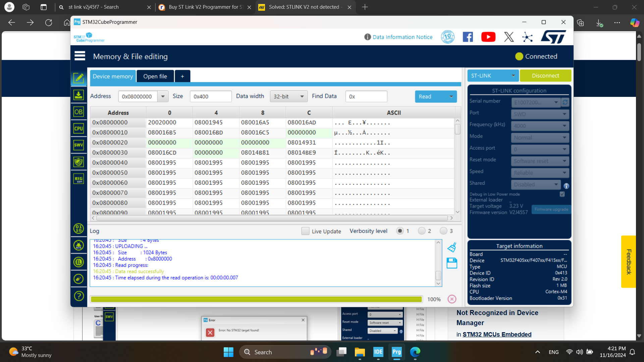644x362 pixels.
Task: Open the CPU panel in sidebar
Action: tap(78, 128)
